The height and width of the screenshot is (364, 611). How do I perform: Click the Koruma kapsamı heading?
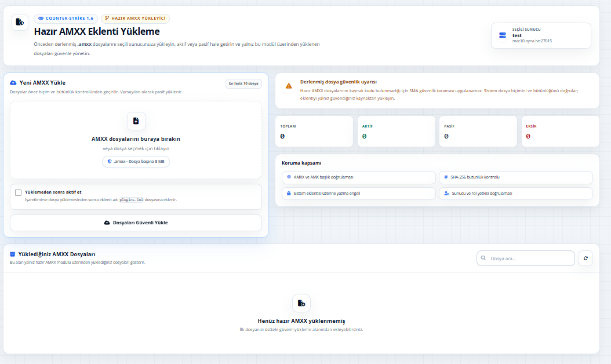(x=301, y=163)
